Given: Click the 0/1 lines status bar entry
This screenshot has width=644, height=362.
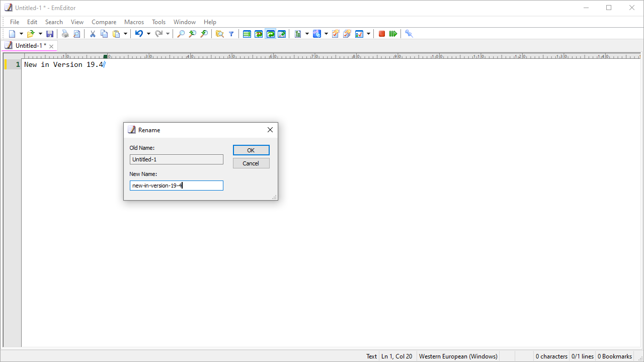Looking at the screenshot, I should (x=583, y=356).
